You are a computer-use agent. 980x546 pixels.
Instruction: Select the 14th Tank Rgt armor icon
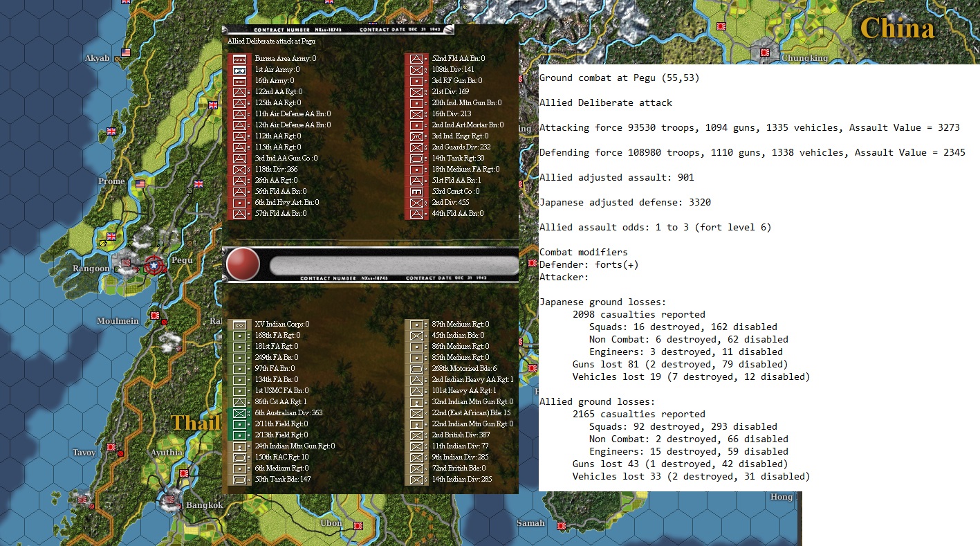tap(417, 158)
